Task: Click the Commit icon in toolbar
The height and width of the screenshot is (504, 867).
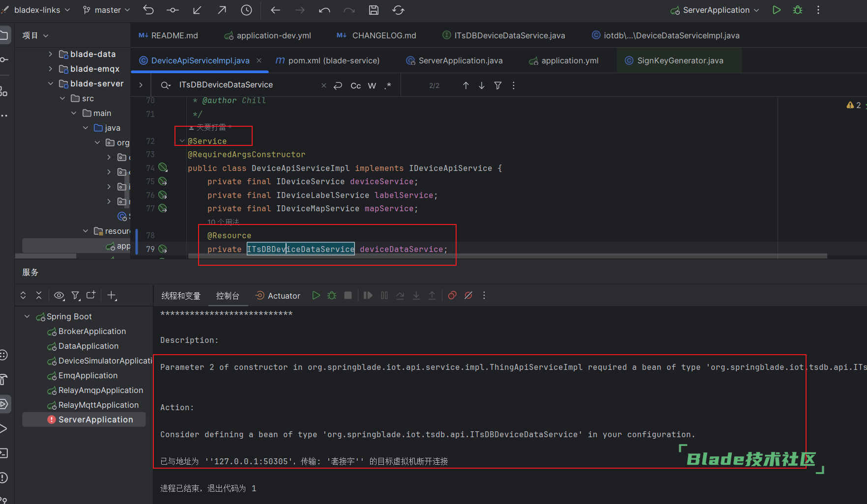Action: pyautogui.click(x=173, y=10)
